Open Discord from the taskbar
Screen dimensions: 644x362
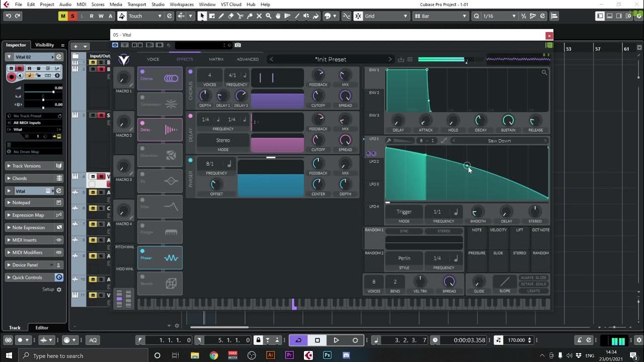click(346, 355)
